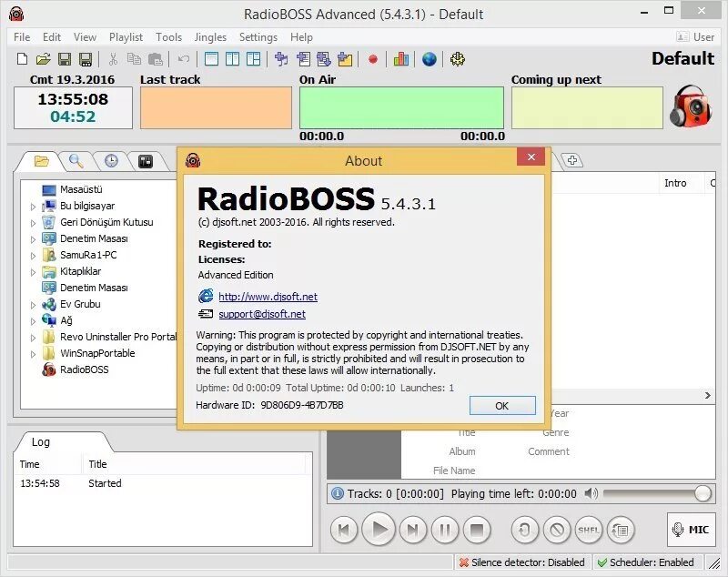Select the RadioBOSS folder tree item
Image resolution: width=728 pixels, height=577 pixels.
85,369
